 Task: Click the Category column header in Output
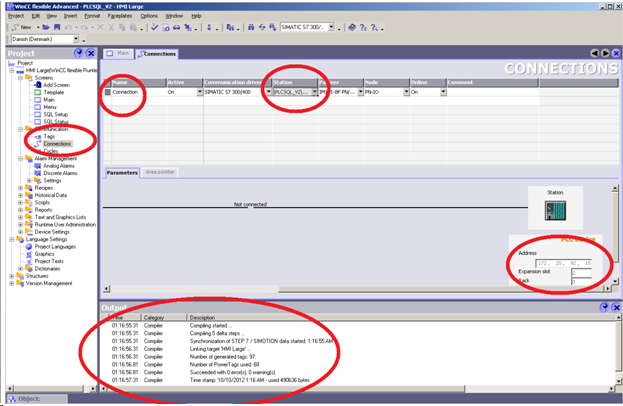(164, 317)
